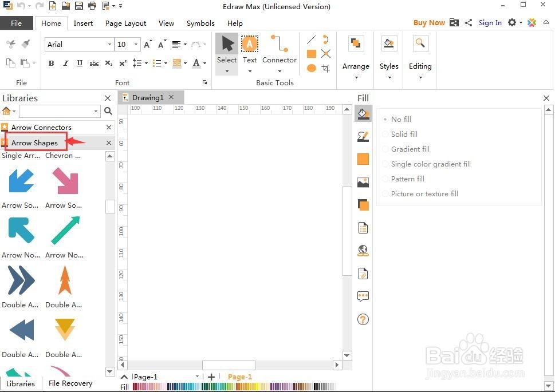
Task: Click the search magnifier in Libraries
Action: (108, 111)
